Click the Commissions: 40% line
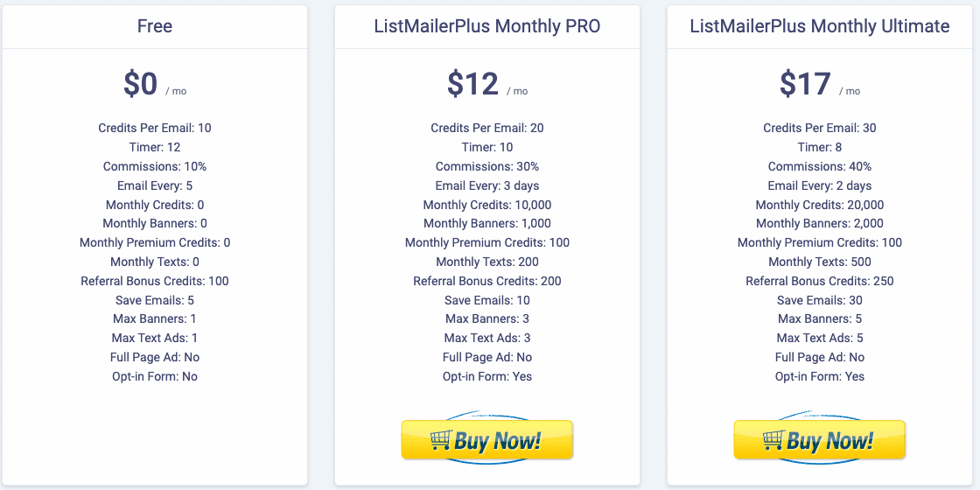 pyautogui.click(x=819, y=166)
